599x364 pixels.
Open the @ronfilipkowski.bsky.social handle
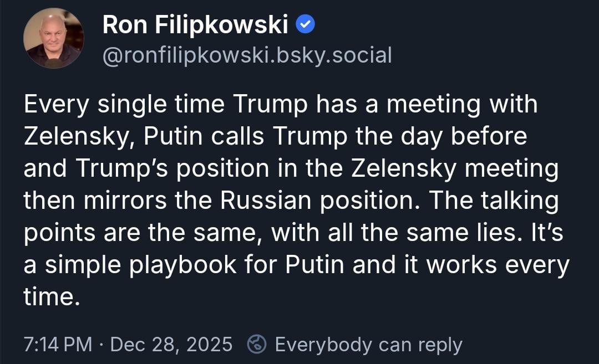(x=247, y=55)
